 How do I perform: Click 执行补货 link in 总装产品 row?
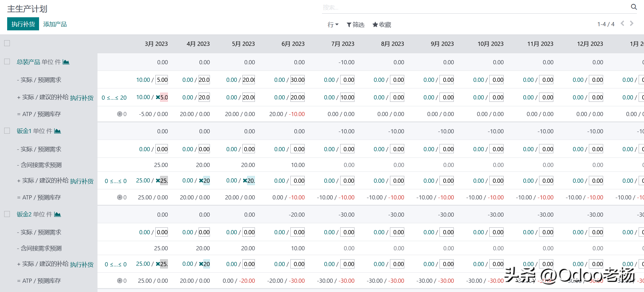click(82, 98)
